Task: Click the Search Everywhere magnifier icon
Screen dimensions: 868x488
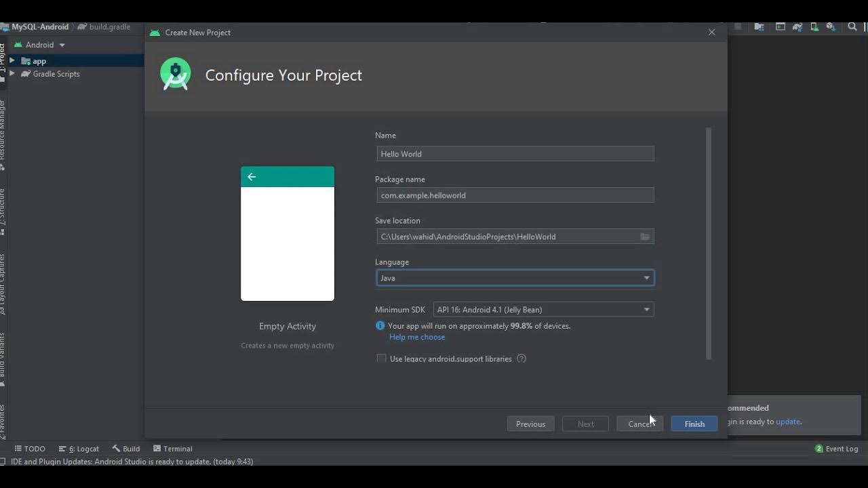Action: (852, 27)
